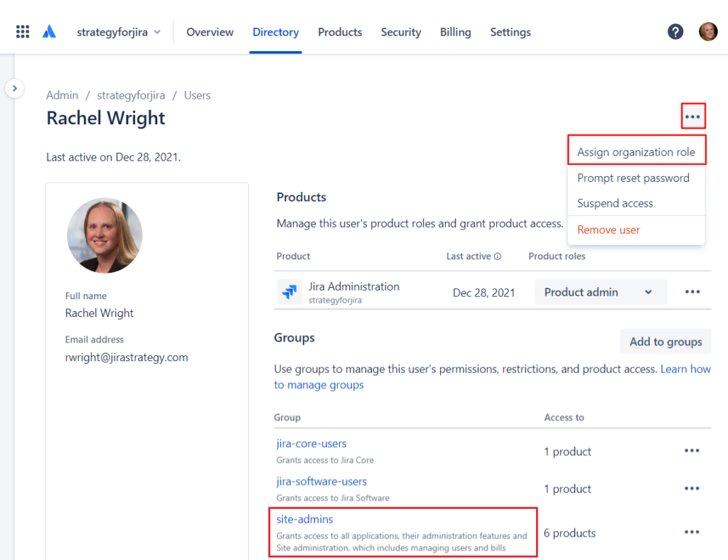
Task: Open the jira-core-users group link
Action: [x=311, y=443]
